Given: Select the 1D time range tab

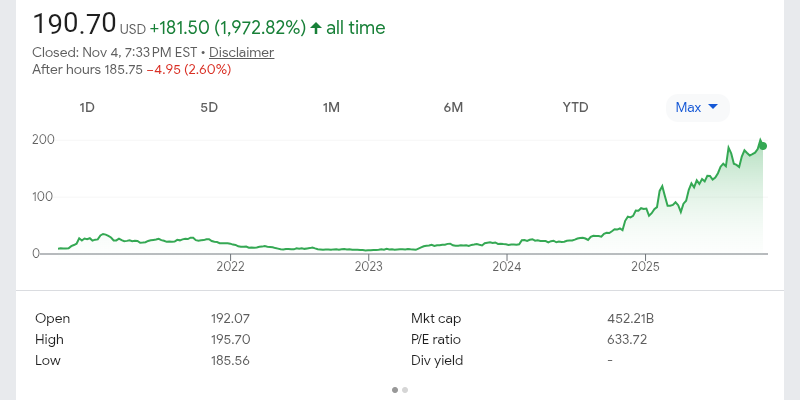Looking at the screenshot, I should pos(87,108).
